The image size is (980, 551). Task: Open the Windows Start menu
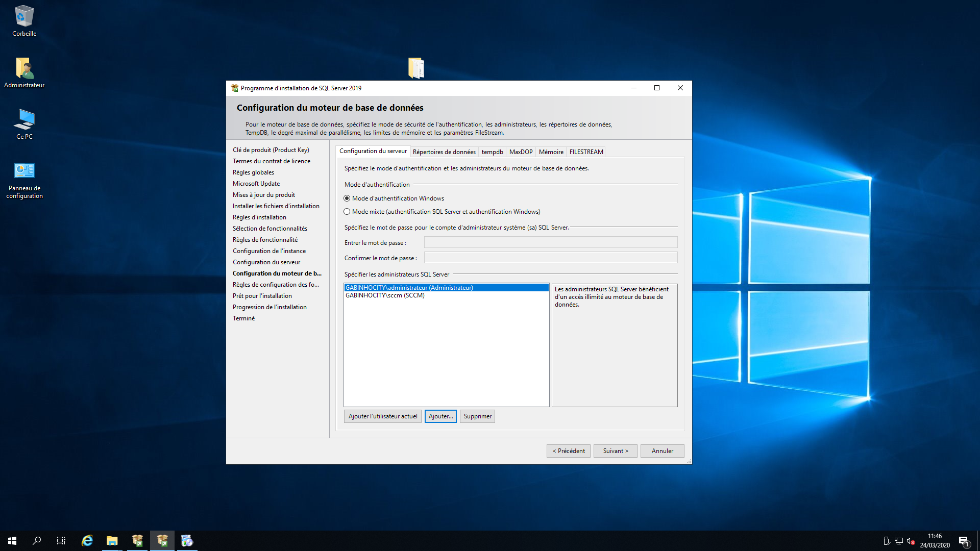(12, 541)
